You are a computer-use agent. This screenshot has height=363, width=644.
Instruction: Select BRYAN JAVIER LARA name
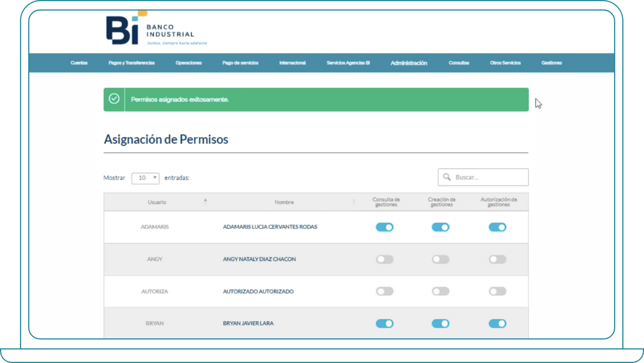point(248,323)
